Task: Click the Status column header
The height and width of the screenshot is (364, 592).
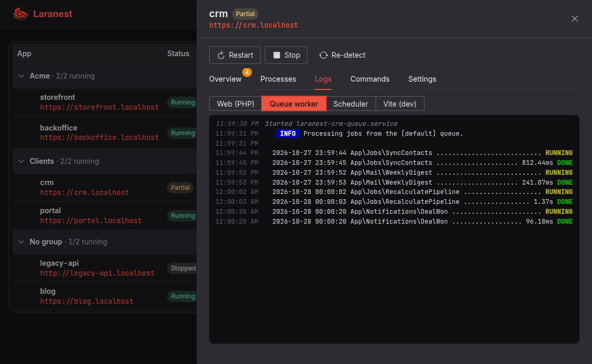Action: point(178,54)
